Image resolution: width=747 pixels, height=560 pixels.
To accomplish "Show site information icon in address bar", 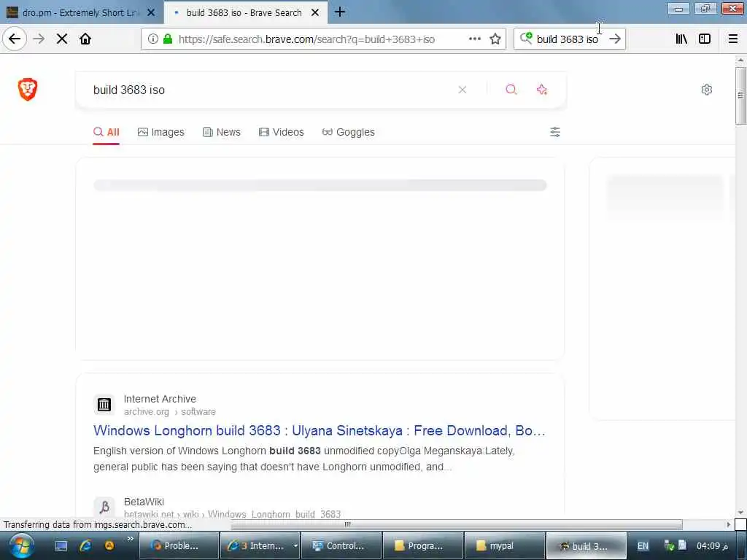I will click(x=153, y=39).
